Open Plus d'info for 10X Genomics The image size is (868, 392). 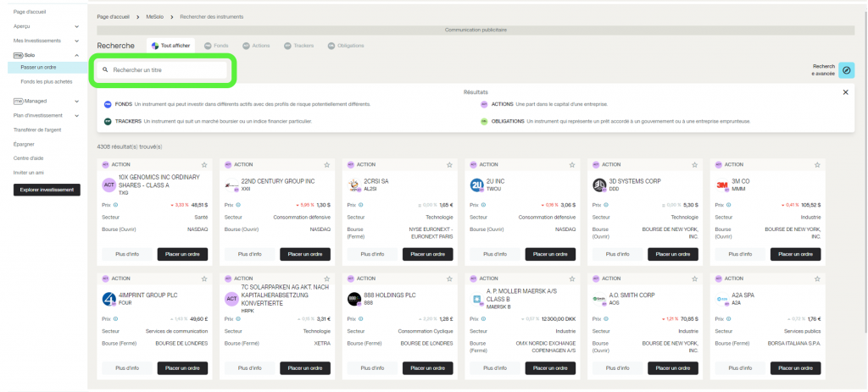point(127,254)
